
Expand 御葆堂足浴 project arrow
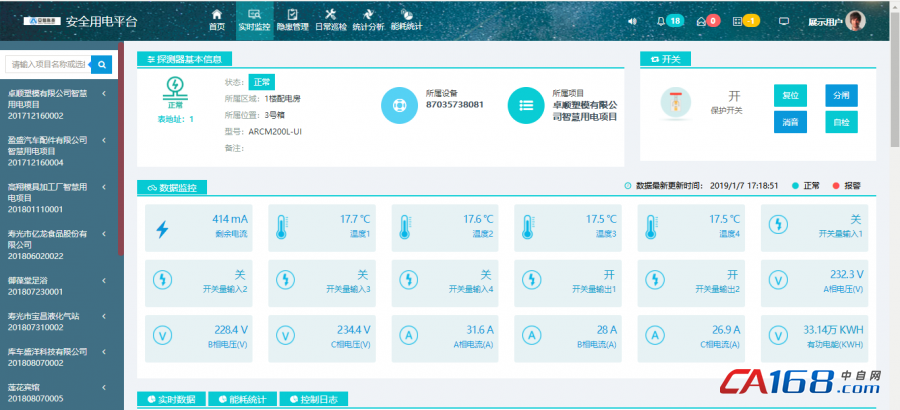coord(104,280)
